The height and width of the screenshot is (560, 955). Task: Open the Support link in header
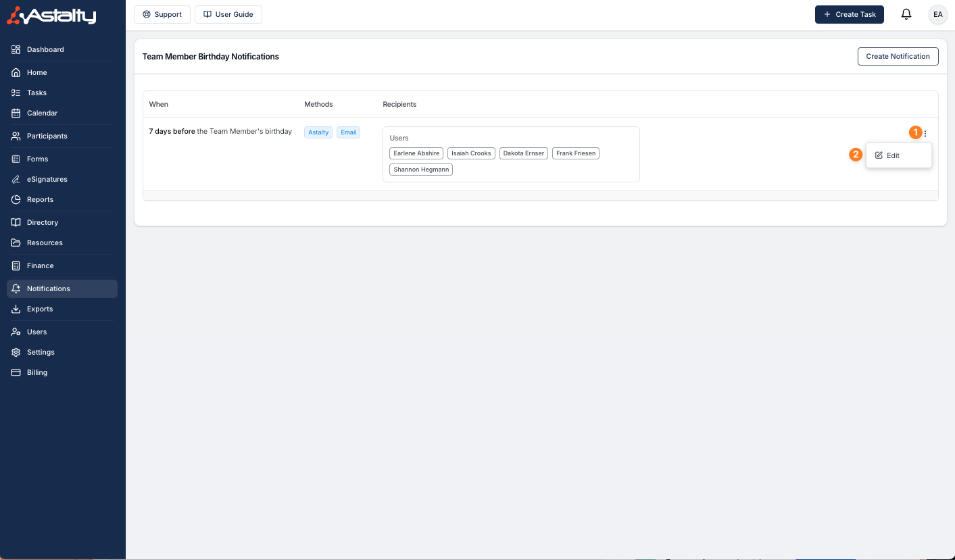pyautogui.click(x=162, y=14)
